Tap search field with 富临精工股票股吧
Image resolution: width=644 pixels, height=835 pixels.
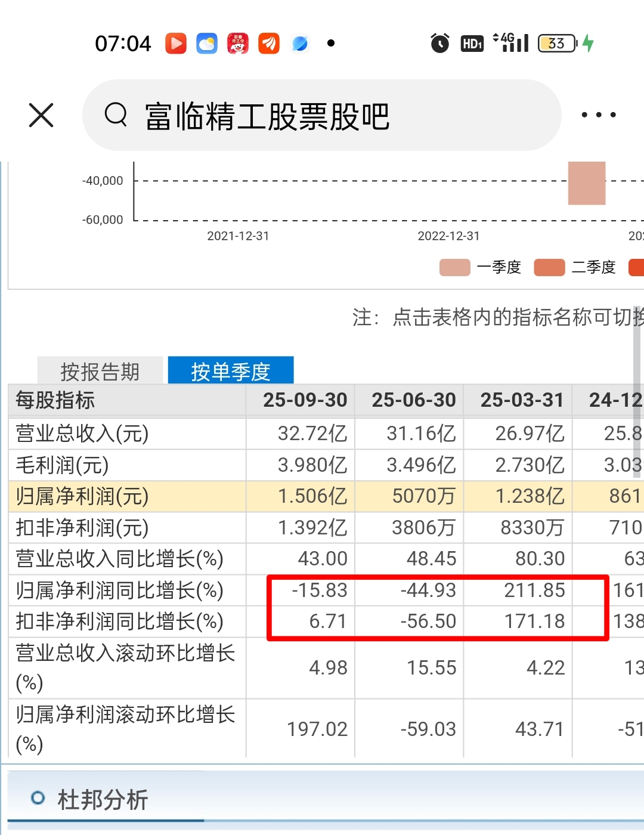(322, 115)
